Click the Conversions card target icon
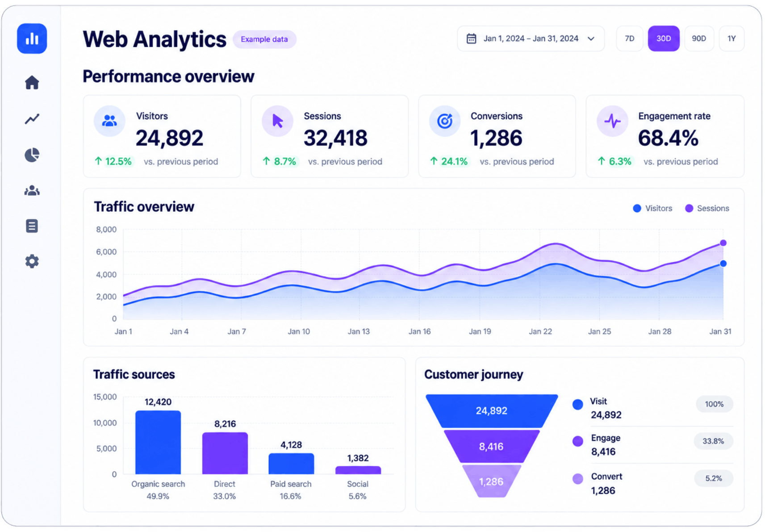The height and width of the screenshot is (532, 765). pyautogui.click(x=445, y=121)
